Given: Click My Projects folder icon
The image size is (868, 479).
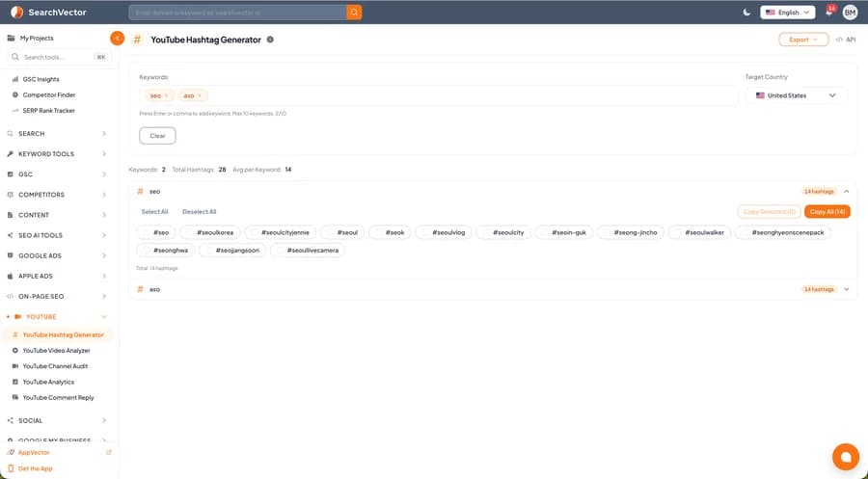Looking at the screenshot, I should click(11, 39).
